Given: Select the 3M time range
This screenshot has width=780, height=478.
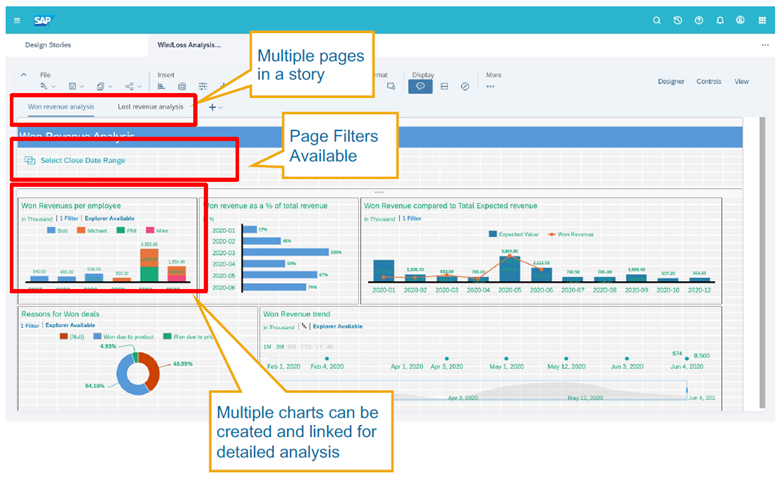Looking at the screenshot, I should [x=280, y=347].
